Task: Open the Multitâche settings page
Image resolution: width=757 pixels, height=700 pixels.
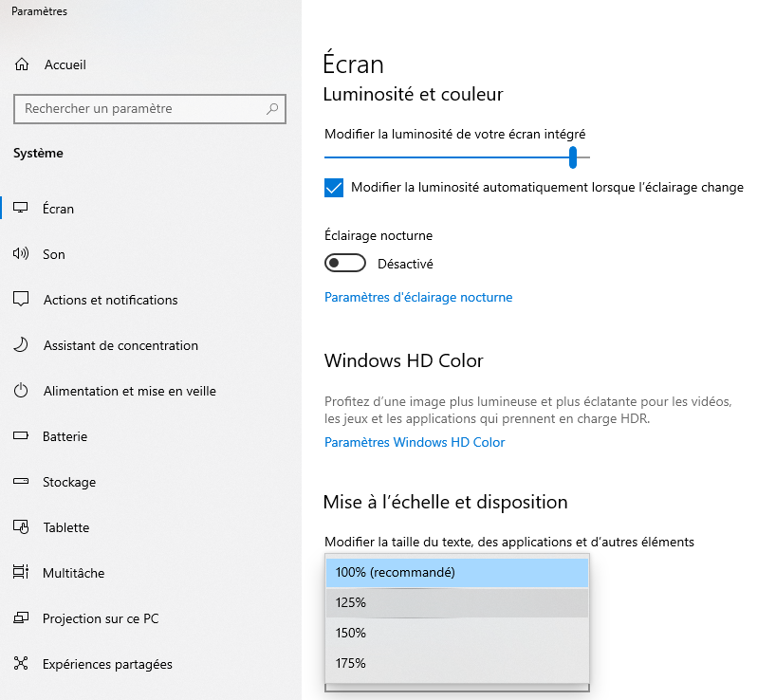Action: (x=73, y=573)
